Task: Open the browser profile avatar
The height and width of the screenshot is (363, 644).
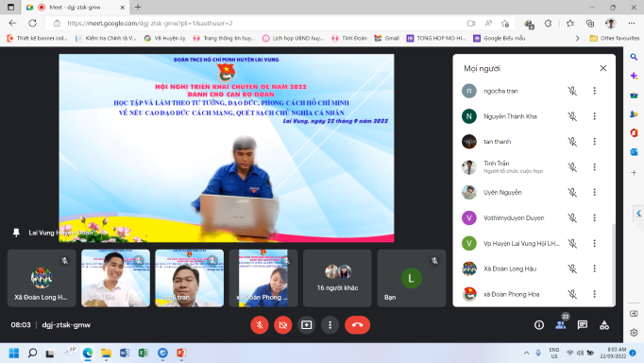Action: click(x=611, y=24)
